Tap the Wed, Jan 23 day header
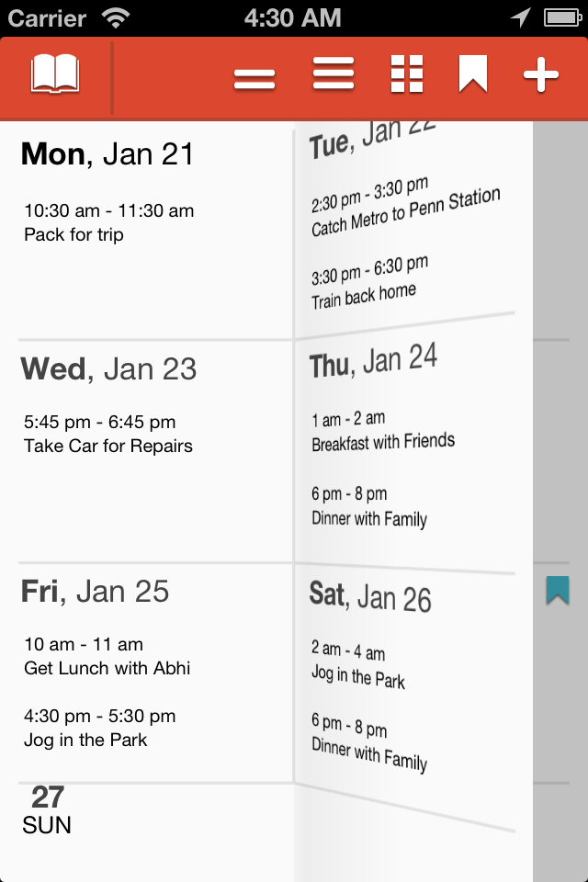This screenshot has width=588, height=882. 108,369
